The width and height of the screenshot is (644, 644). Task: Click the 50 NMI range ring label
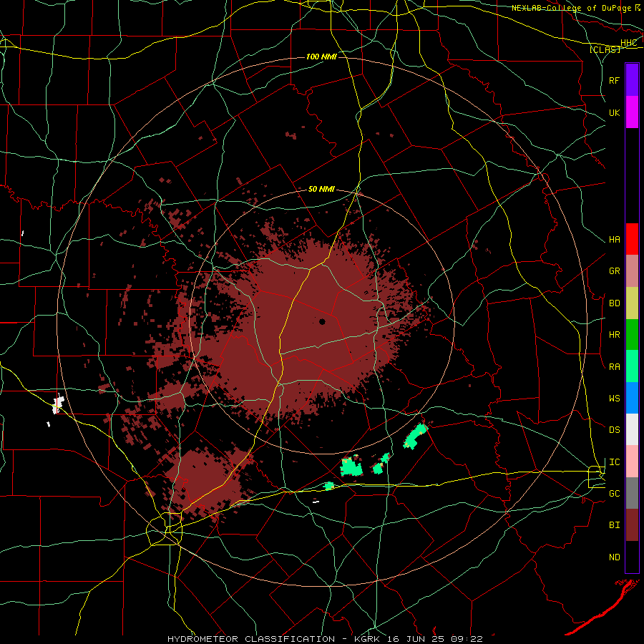click(321, 189)
